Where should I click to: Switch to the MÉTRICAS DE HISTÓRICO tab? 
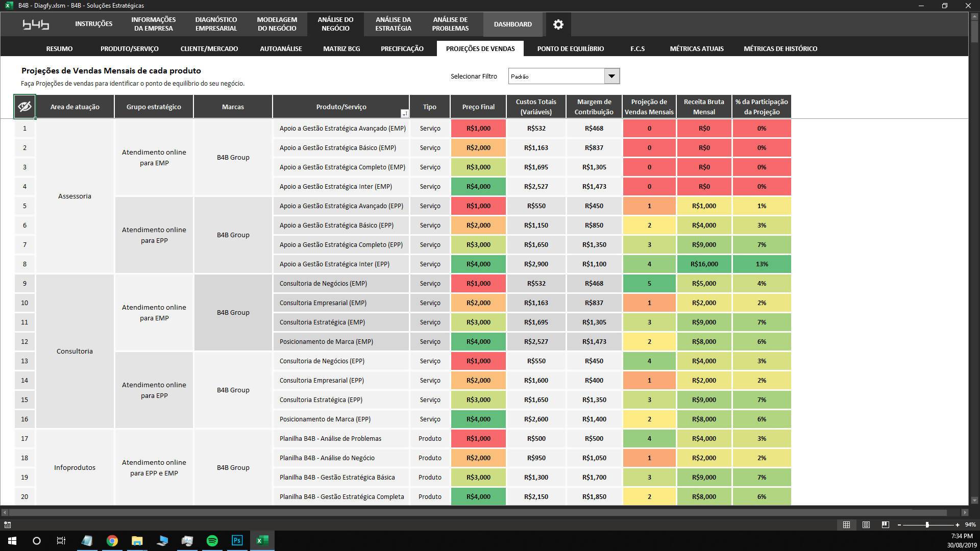(x=780, y=48)
